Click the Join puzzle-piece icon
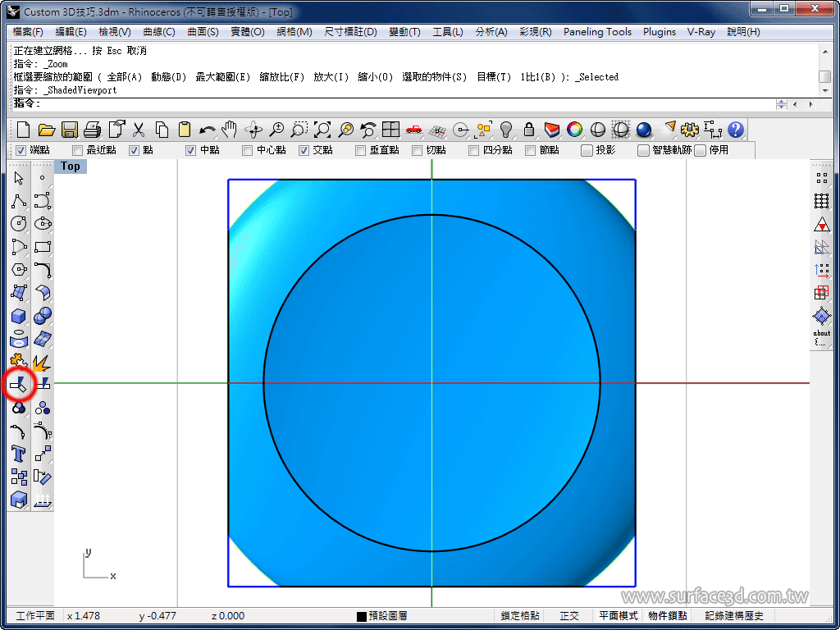Viewport: 840px width, 630px height. pyautogui.click(x=19, y=361)
